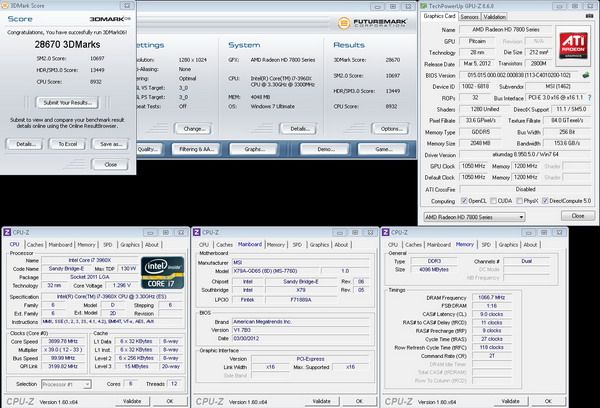Image resolution: width=600 pixels, height=408 pixels.
Task: Click Core Speed value 3899.78 MHz
Action: tap(63, 341)
